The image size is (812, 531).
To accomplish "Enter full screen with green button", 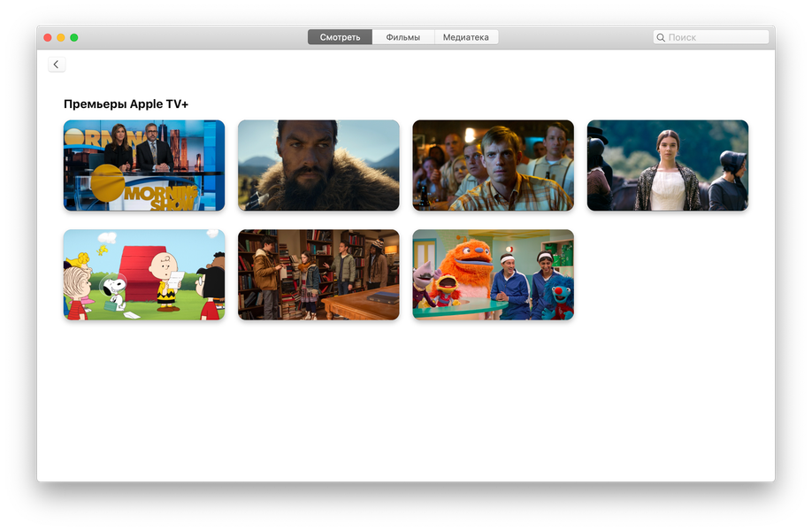I will point(74,37).
